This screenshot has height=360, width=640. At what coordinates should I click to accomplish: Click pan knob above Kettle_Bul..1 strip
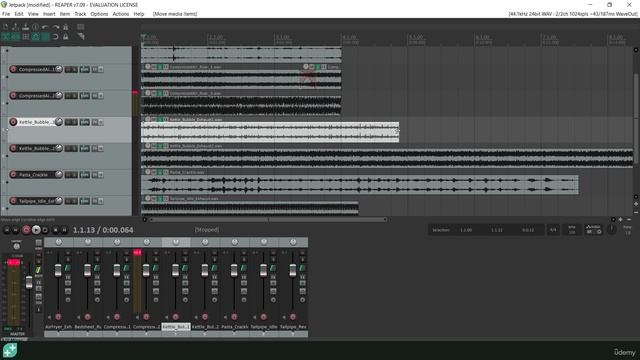176,242
